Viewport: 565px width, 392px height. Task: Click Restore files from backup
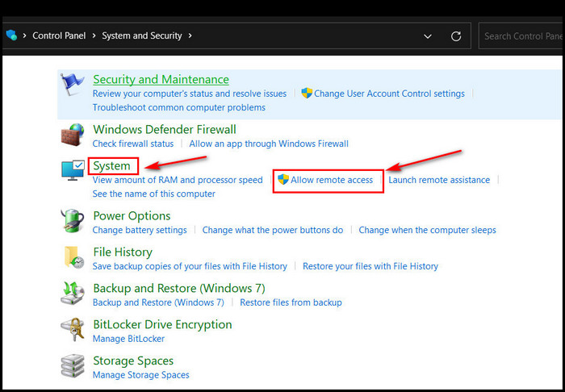pos(291,302)
